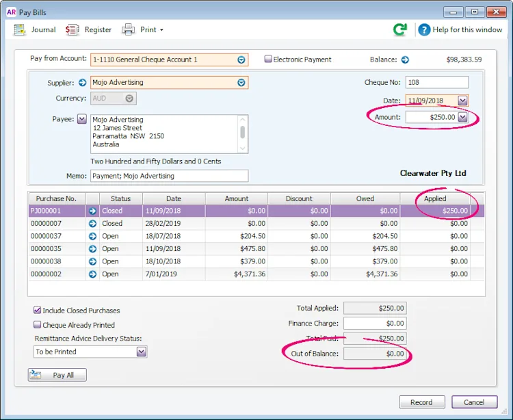Image resolution: width=513 pixels, height=420 pixels.
Task: Click Applied cell for PJ000001 row
Action: 435,211
